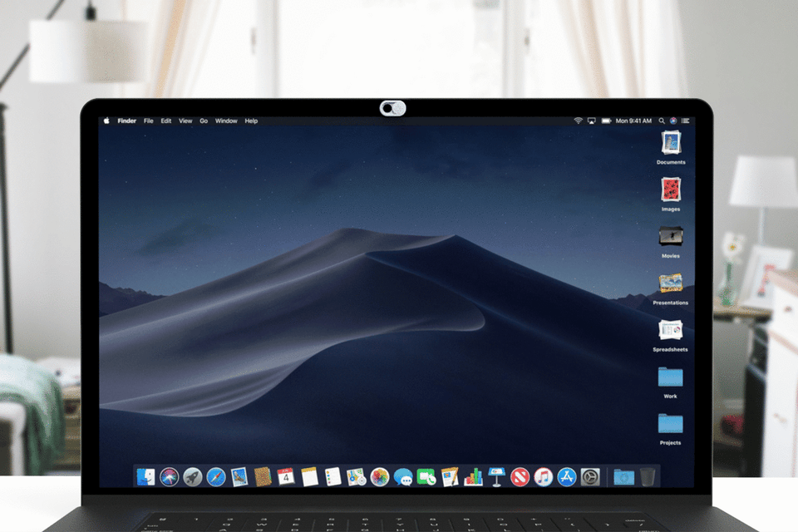Open the AirPlay display menu
The width and height of the screenshot is (798, 532).
pyautogui.click(x=591, y=121)
